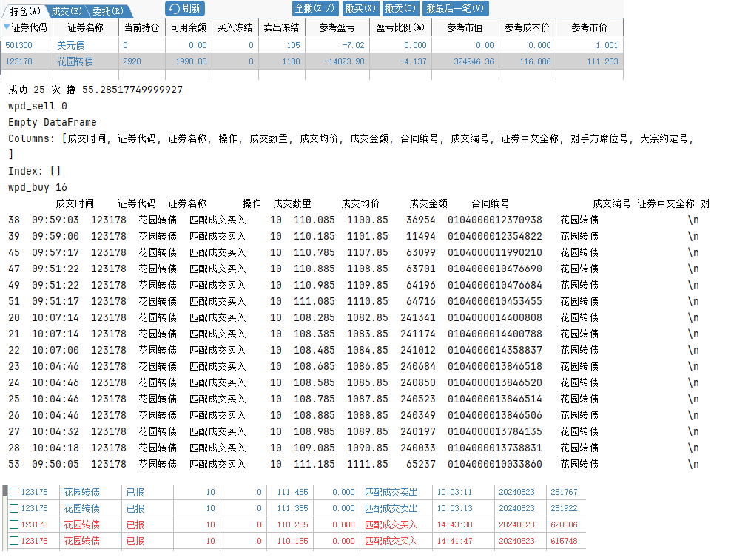Viewport: 751px width, 560px height.
Task: Enable checkbox for buy order at 110.185
Action: coord(14,541)
